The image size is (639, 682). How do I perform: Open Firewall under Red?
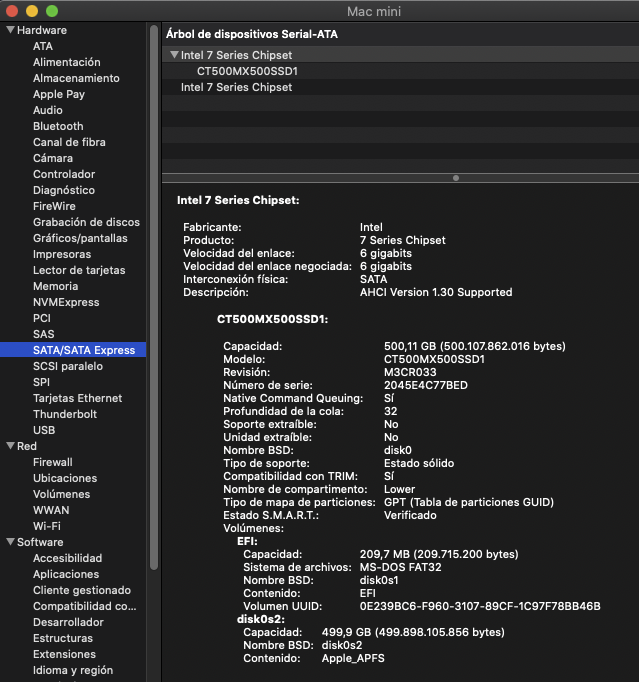[x=53, y=462]
